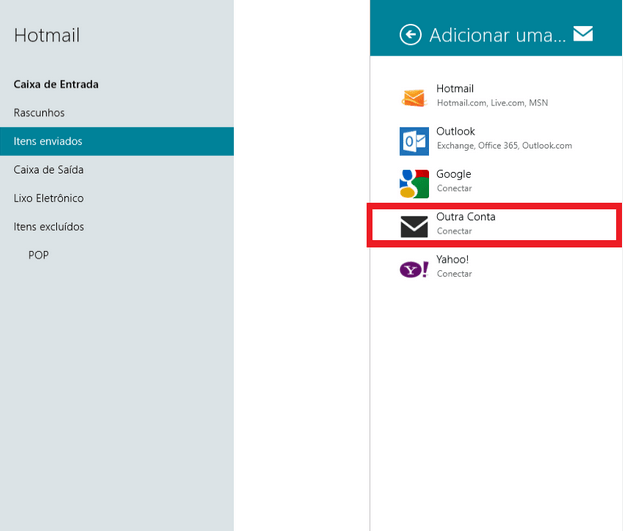
Task: Open the POP subfolder
Action: pos(39,255)
